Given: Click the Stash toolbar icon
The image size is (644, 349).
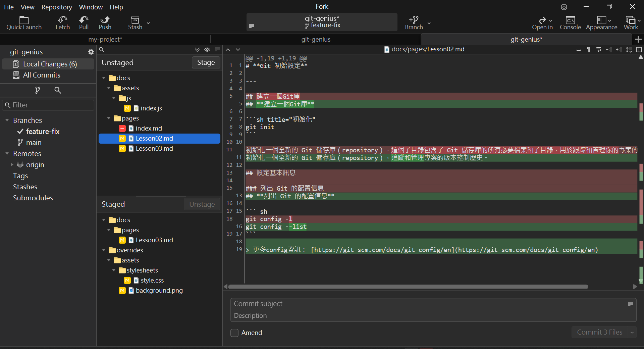Looking at the screenshot, I should tap(135, 23).
